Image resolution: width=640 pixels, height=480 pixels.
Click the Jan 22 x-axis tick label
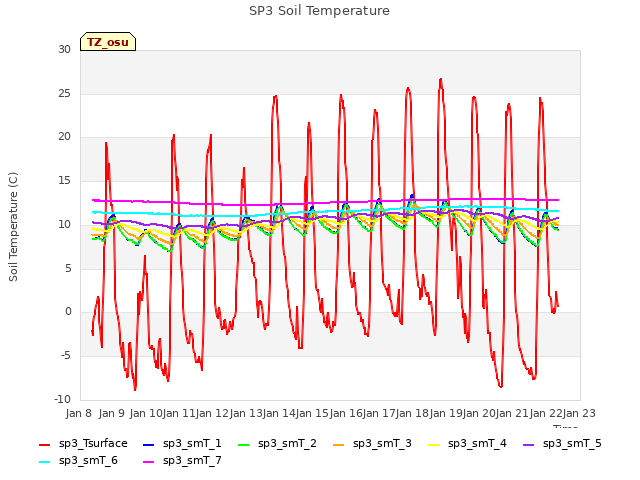pyautogui.click(x=546, y=413)
